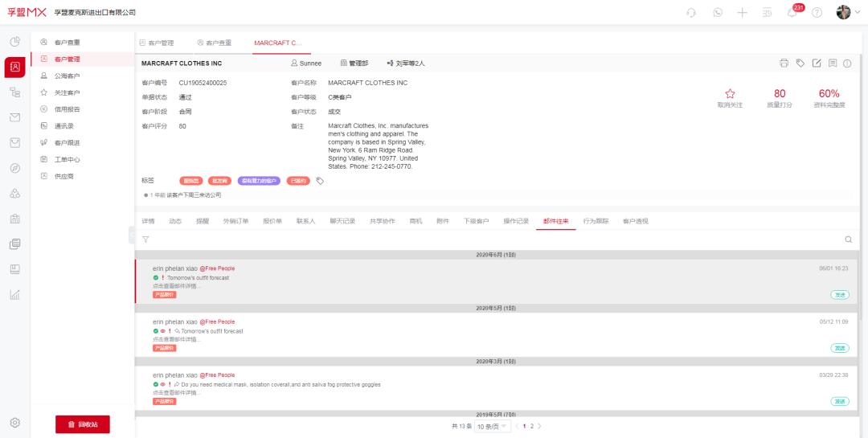Go to next page with right chevron
The height and width of the screenshot is (438, 868).
pyautogui.click(x=540, y=427)
